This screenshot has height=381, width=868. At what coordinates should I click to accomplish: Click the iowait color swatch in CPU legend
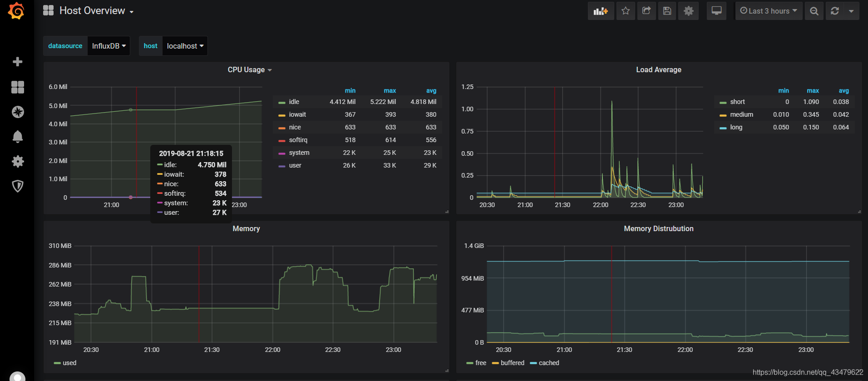click(282, 115)
